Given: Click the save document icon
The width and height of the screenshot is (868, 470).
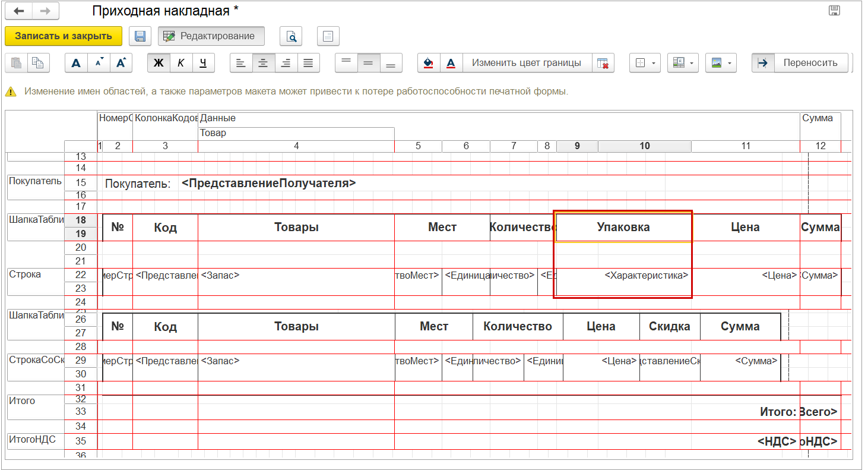Looking at the screenshot, I should (140, 36).
